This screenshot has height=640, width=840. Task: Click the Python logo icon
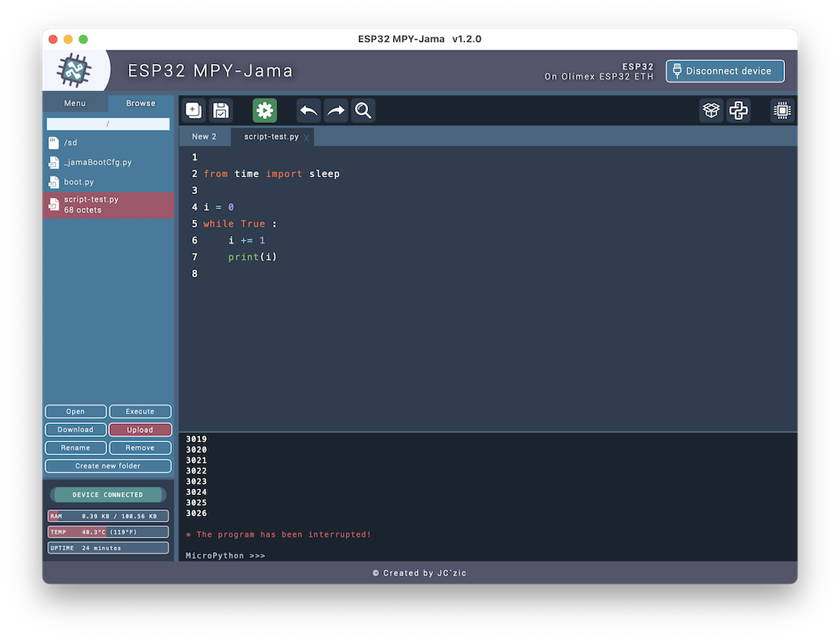coord(738,111)
